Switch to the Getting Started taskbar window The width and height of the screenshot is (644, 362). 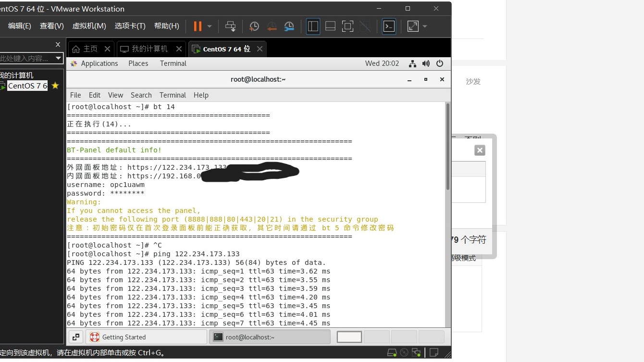(146, 337)
